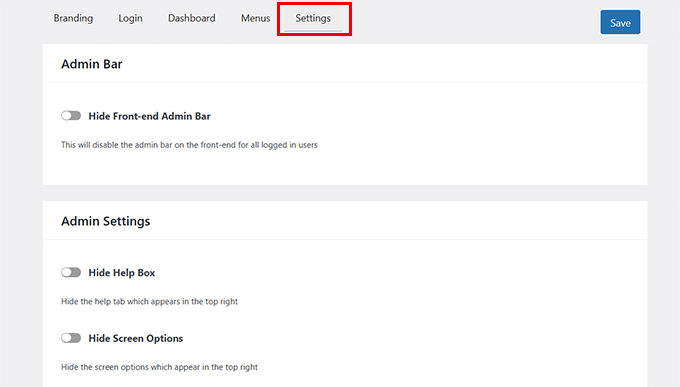Go to the Dashboard tab

[192, 18]
